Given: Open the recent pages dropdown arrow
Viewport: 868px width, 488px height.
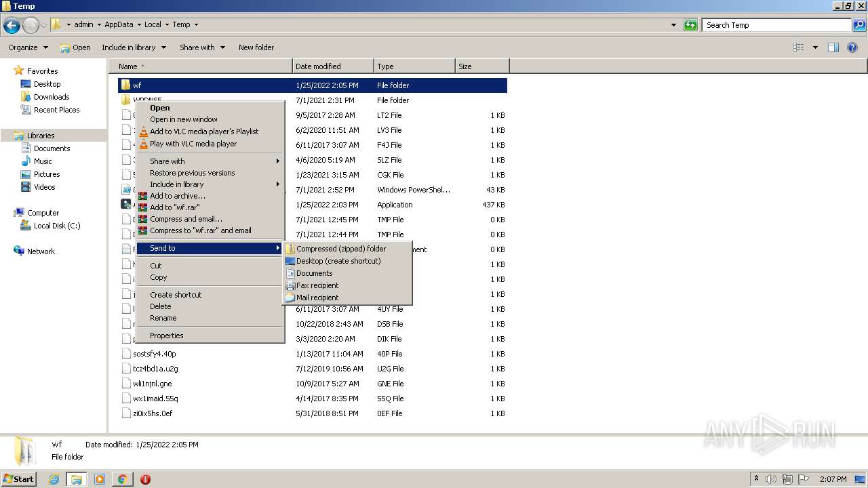Looking at the screenshot, I should (x=44, y=25).
